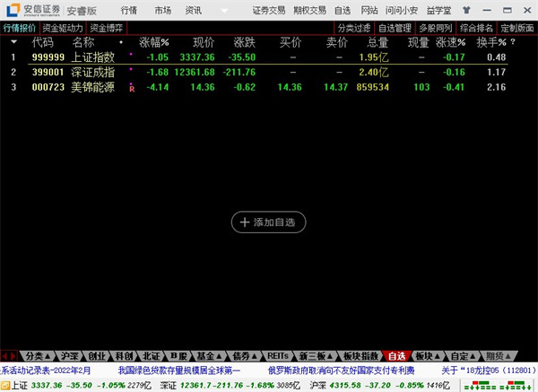538x392 pixels.
Task: Select the 科创 bottom tab
Action: click(x=125, y=356)
